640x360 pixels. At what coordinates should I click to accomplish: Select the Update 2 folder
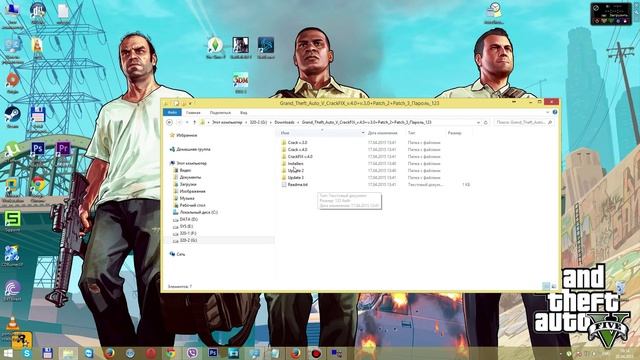[296, 170]
